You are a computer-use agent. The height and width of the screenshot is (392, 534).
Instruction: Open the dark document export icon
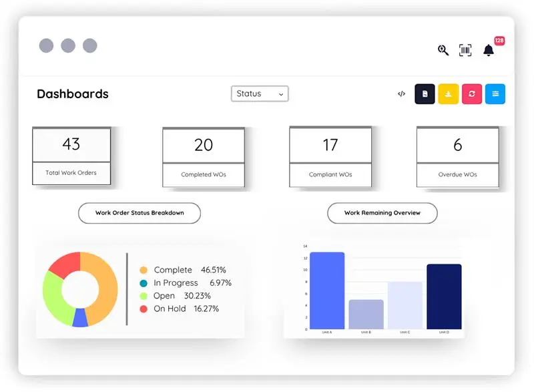[425, 93]
